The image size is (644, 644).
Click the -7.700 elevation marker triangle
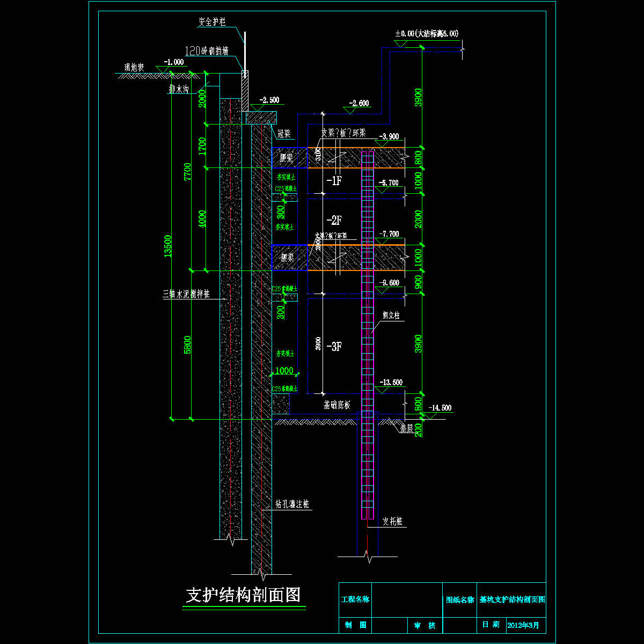pos(382,241)
